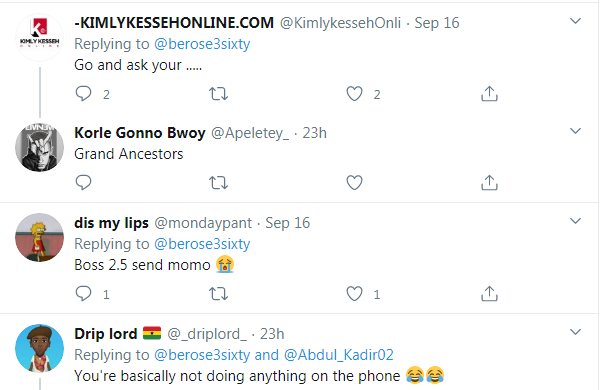The image size is (606, 390).
Task: View the Korle Gonno Bwoy profile name
Action: coord(140,133)
